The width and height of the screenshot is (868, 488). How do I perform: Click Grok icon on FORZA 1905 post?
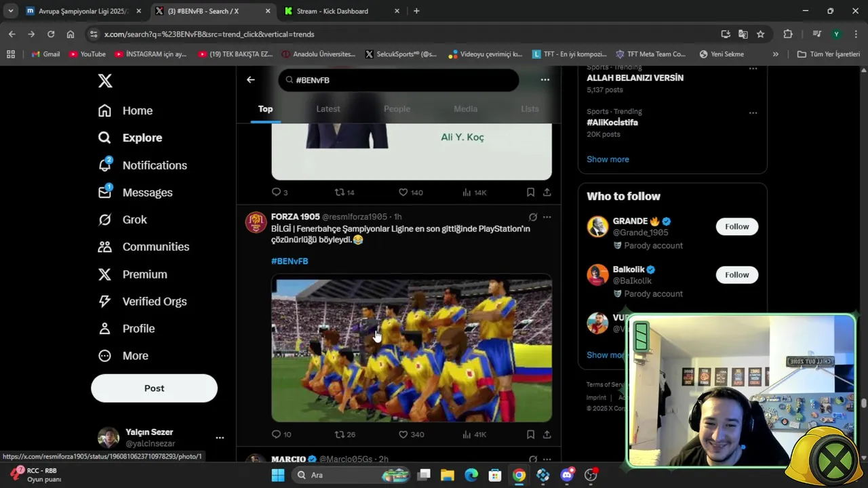point(532,217)
